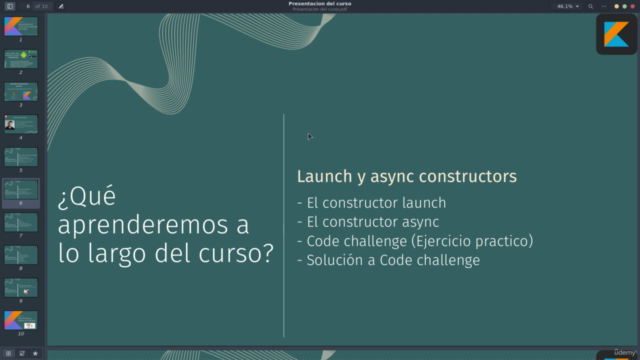The width and height of the screenshot is (640, 360).
Task: Click the yellow minimize window button
Action: 616,6
